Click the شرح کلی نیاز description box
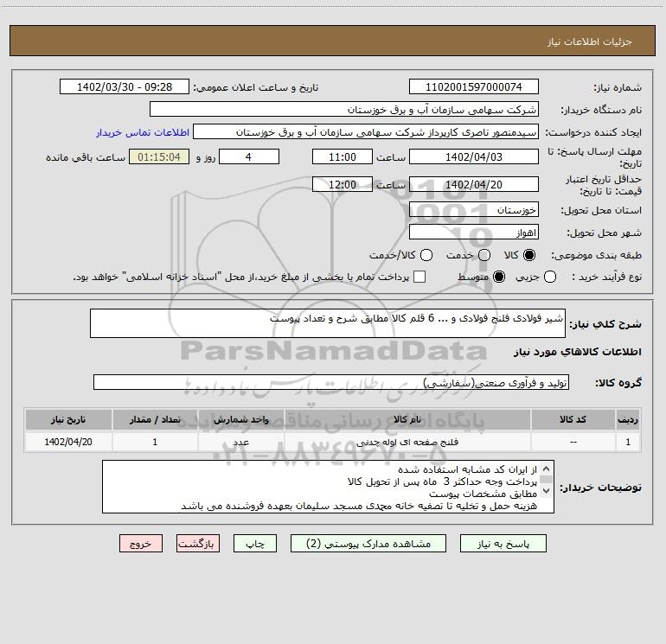This screenshot has width=666, height=644. [328, 323]
